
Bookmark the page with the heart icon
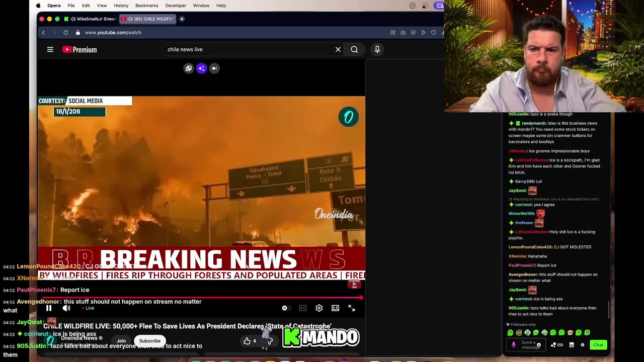pos(434,32)
